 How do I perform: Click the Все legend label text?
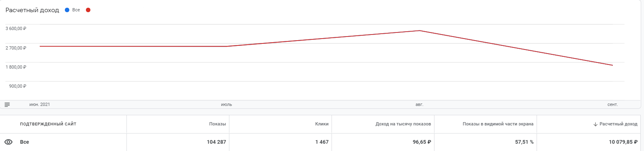(x=76, y=10)
